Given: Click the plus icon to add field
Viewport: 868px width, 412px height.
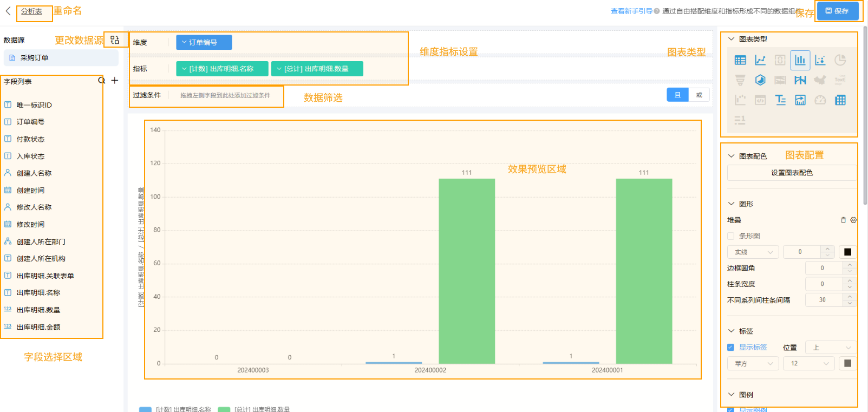Looking at the screenshot, I should coord(115,81).
